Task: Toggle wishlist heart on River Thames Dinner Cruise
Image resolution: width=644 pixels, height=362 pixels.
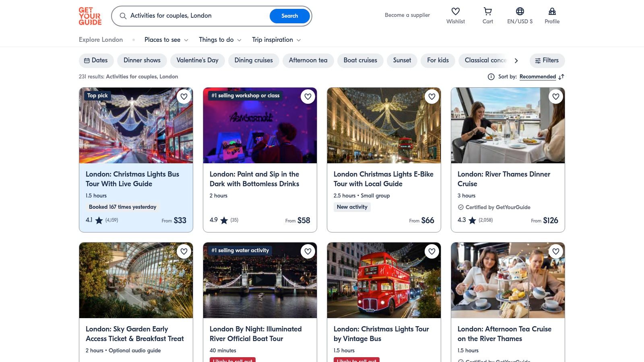Action: point(556,97)
